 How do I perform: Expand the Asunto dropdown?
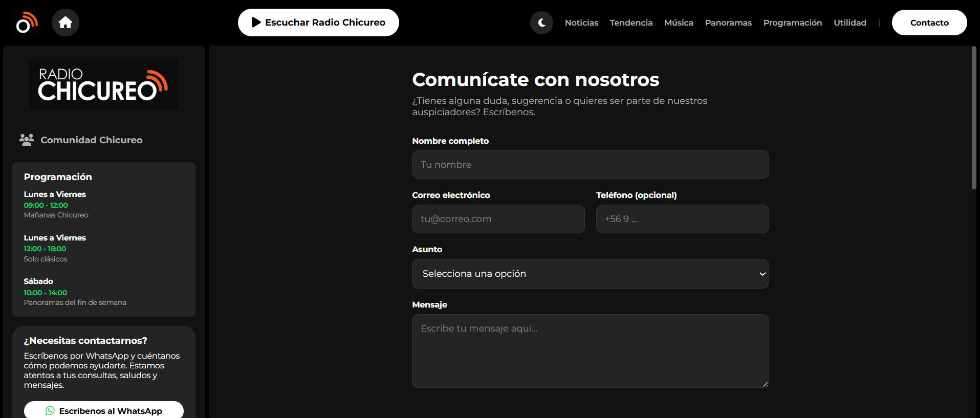point(590,274)
